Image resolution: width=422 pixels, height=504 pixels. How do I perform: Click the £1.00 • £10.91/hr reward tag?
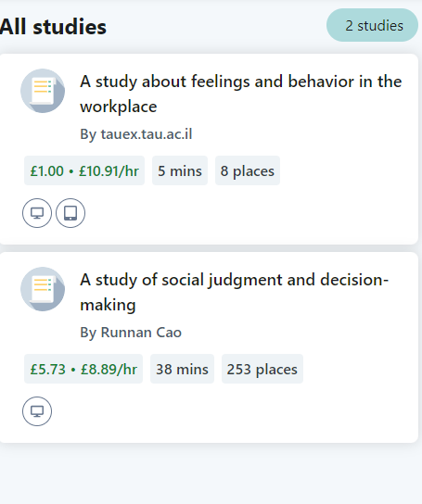84,170
